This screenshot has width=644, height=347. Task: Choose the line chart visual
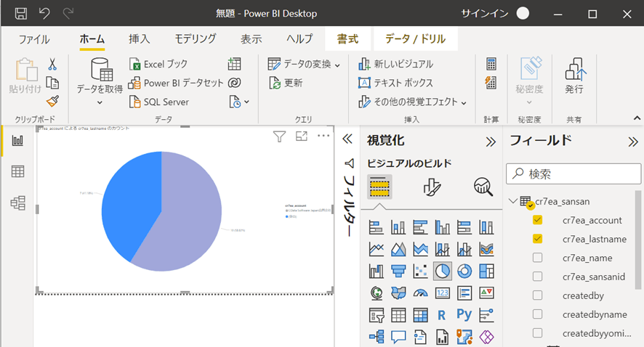377,249
